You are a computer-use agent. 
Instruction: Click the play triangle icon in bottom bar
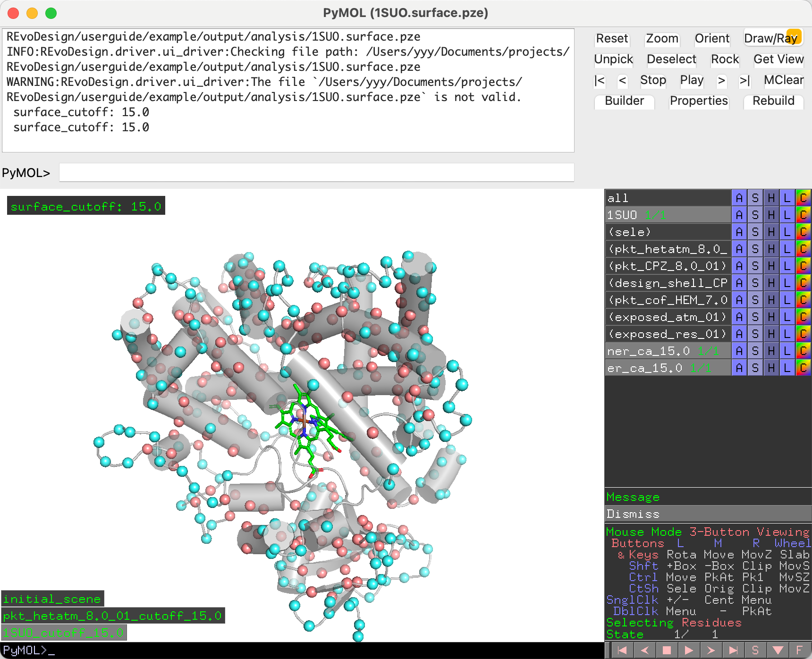click(x=689, y=650)
